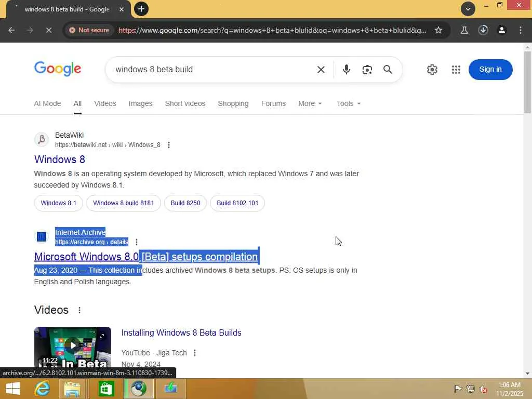Bookmark this page with the star

(x=438, y=30)
